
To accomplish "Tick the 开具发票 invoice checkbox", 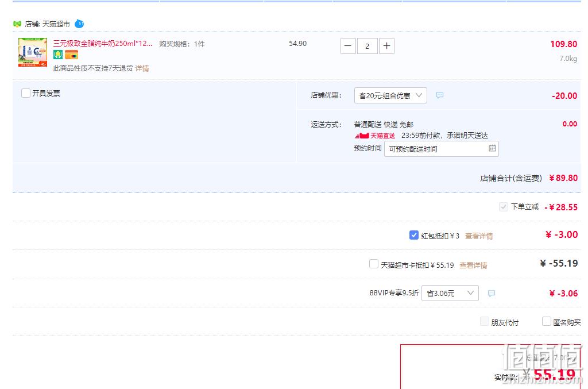I will coord(26,93).
